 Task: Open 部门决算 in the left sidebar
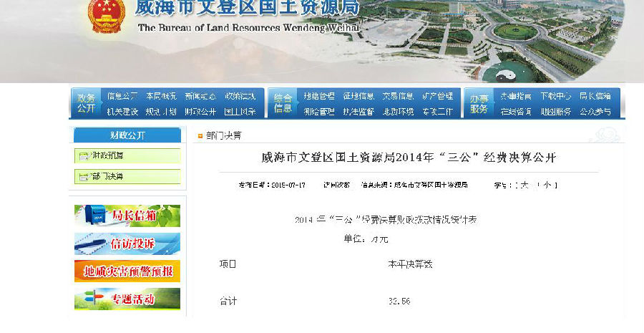click(108, 176)
